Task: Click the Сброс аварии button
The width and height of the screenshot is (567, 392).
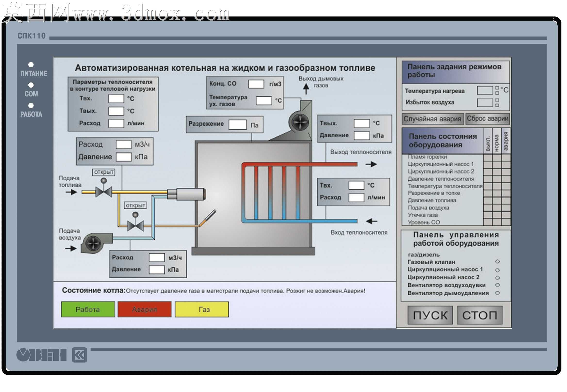Action: (488, 119)
